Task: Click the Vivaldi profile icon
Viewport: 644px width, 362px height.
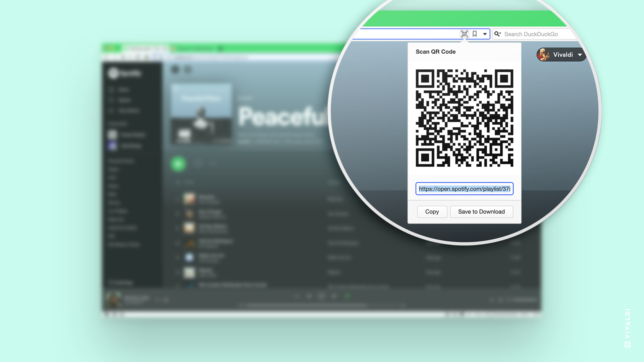Action: 543,54
